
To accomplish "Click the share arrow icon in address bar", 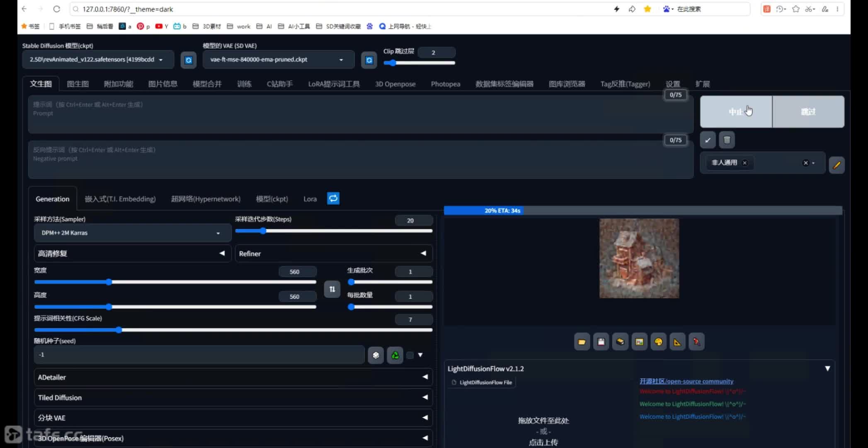I will tap(632, 9).
